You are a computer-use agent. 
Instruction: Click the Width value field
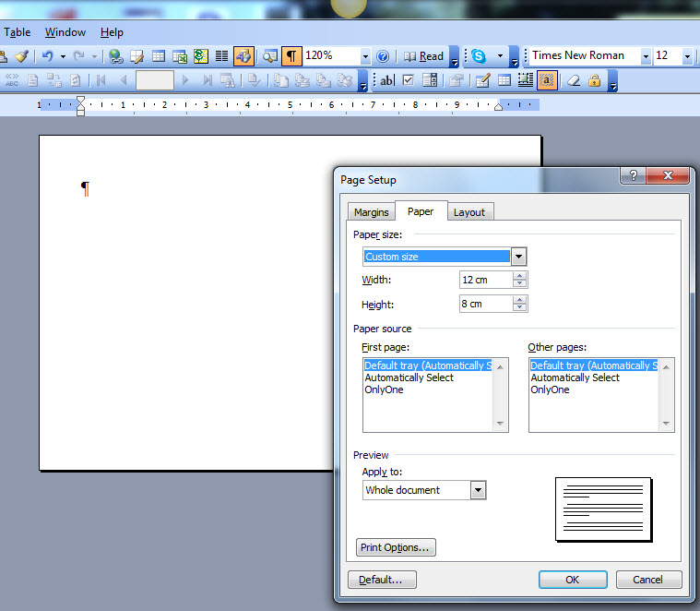(x=486, y=280)
